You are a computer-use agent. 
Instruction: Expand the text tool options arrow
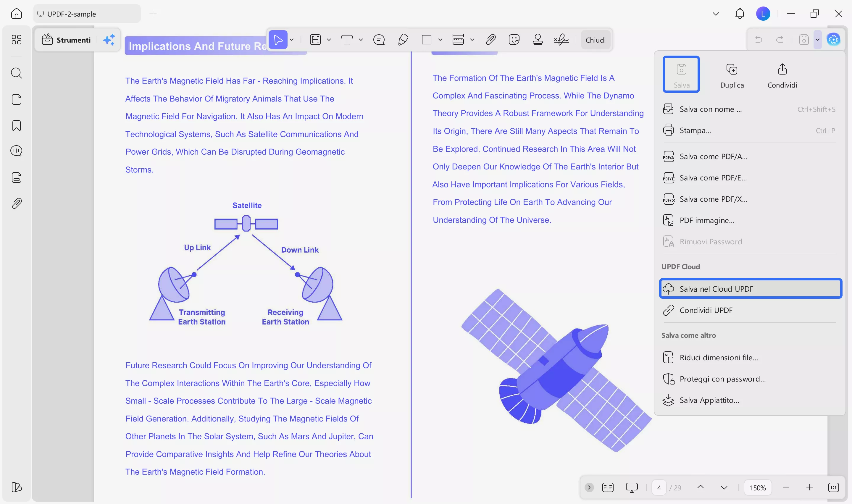361,40
